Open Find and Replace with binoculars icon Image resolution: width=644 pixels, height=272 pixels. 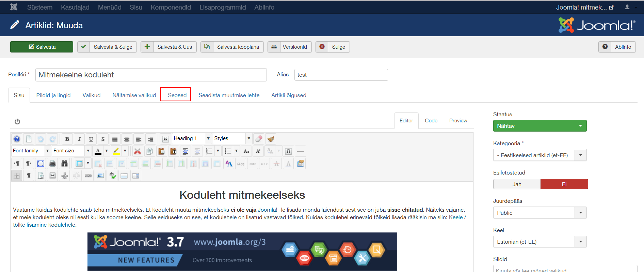[64, 164]
